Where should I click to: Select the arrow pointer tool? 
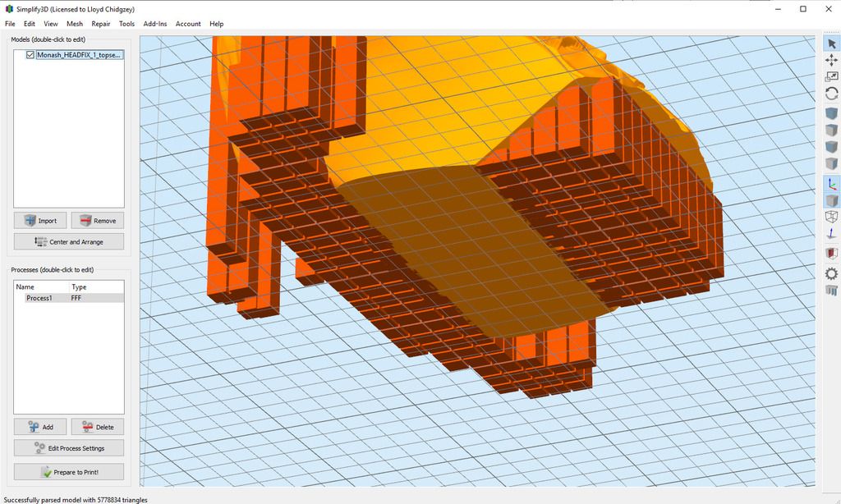coord(831,42)
